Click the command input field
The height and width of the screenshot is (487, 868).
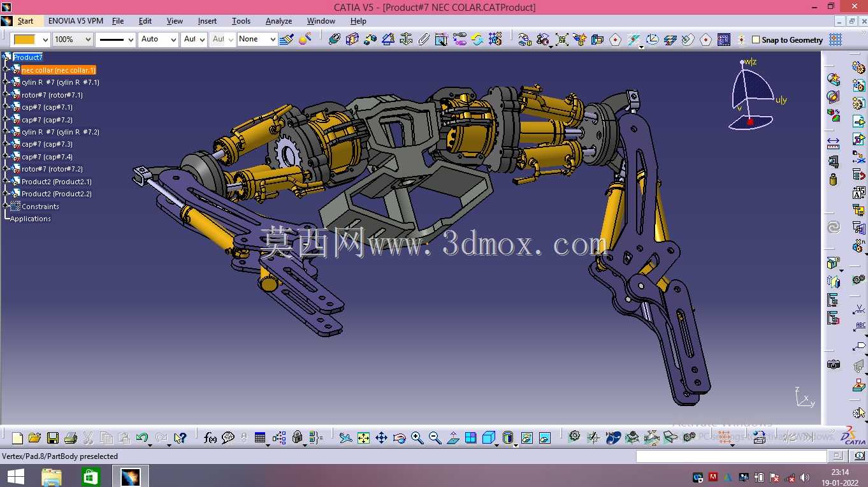[x=732, y=456]
